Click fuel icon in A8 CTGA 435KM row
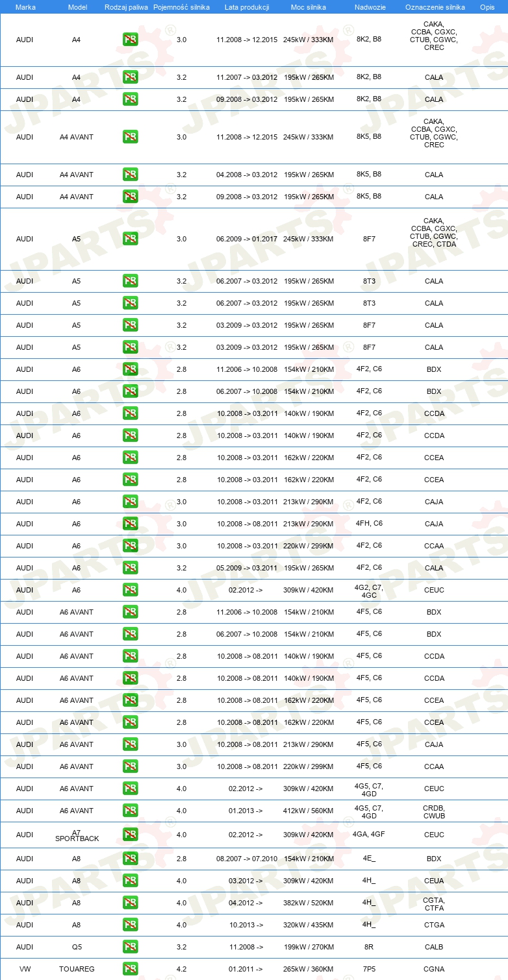 point(131,925)
